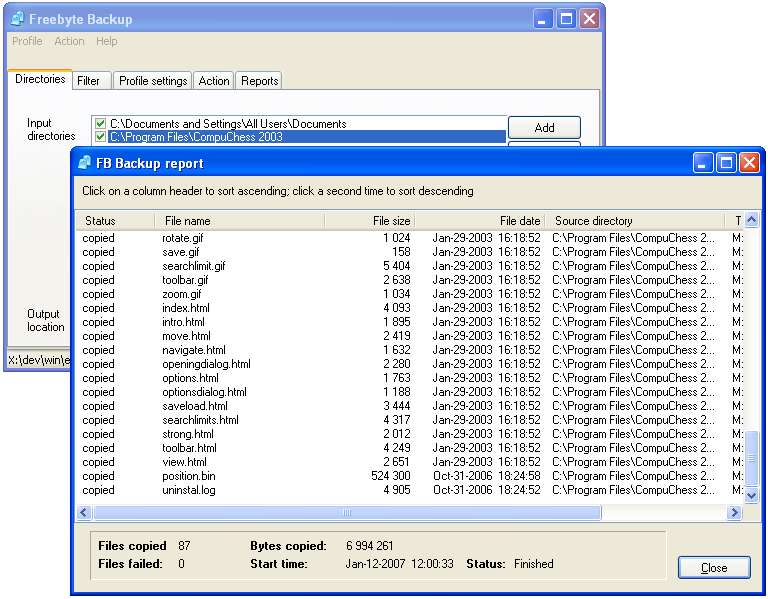Click the Add directory button
768x599 pixels.
[x=544, y=128]
